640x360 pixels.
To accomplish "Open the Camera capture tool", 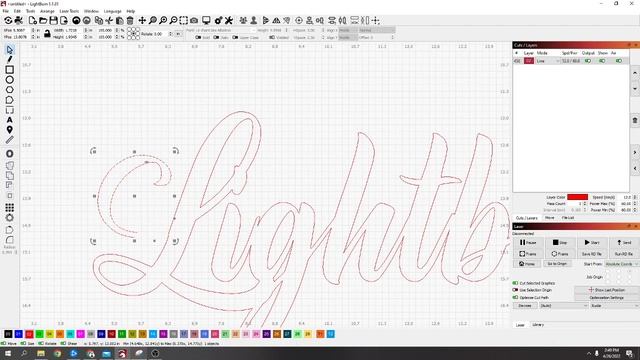I will pyautogui.click(x=194, y=20).
